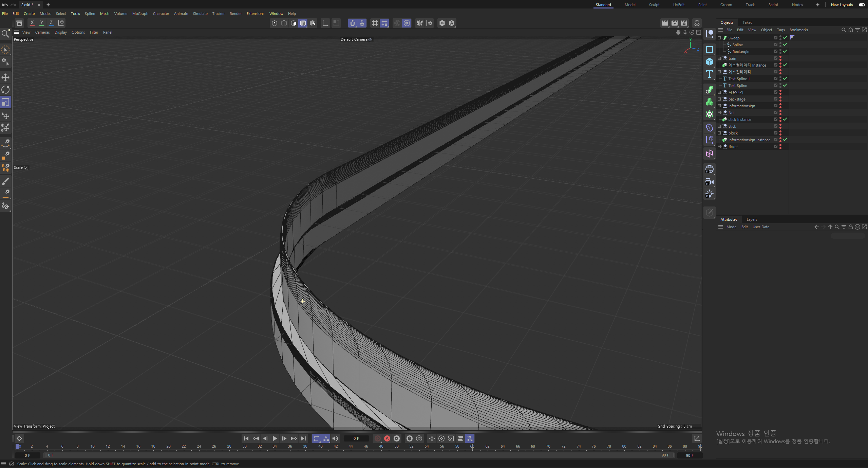Open Attributes User Data menu
868x468 pixels.
pyautogui.click(x=760, y=227)
